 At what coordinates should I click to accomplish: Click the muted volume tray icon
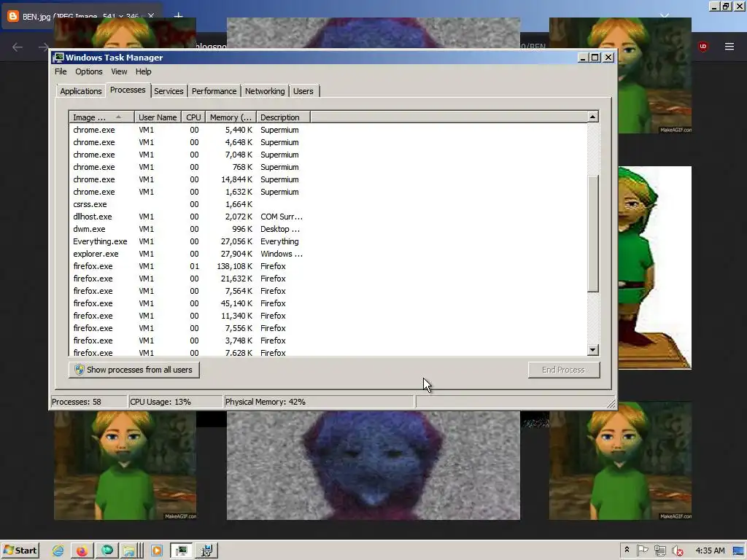tap(678, 551)
